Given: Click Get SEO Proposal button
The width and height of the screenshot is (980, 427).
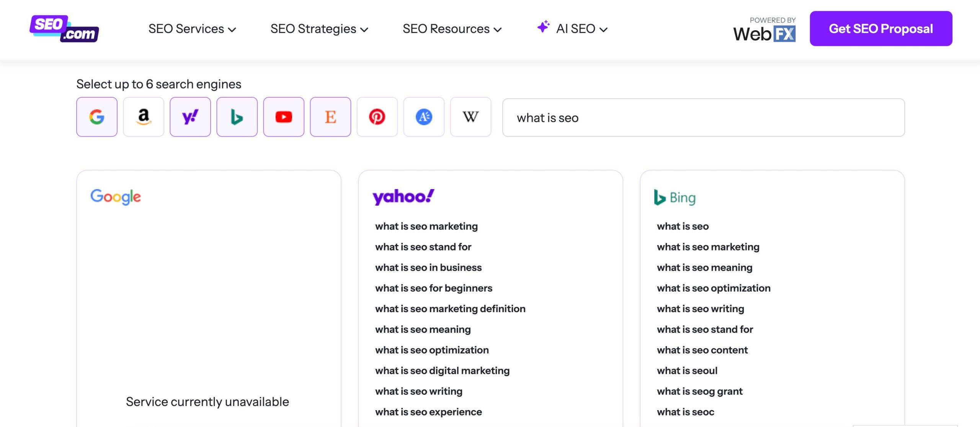Looking at the screenshot, I should click(881, 28).
